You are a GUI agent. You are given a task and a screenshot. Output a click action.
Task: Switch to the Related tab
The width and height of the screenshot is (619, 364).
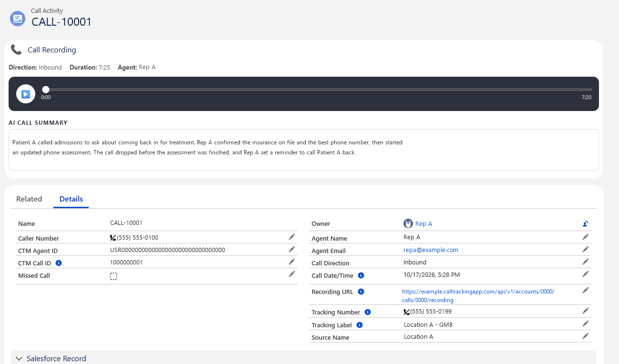(29, 199)
